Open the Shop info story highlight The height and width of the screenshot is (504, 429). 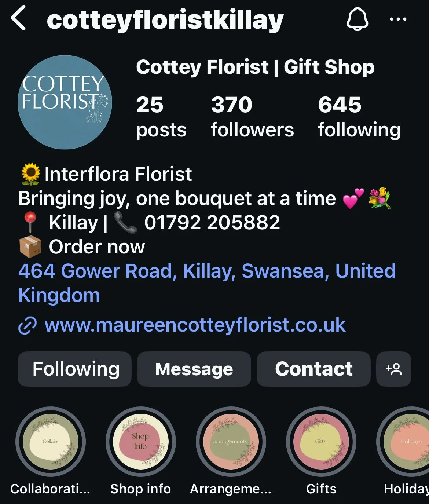141,442
